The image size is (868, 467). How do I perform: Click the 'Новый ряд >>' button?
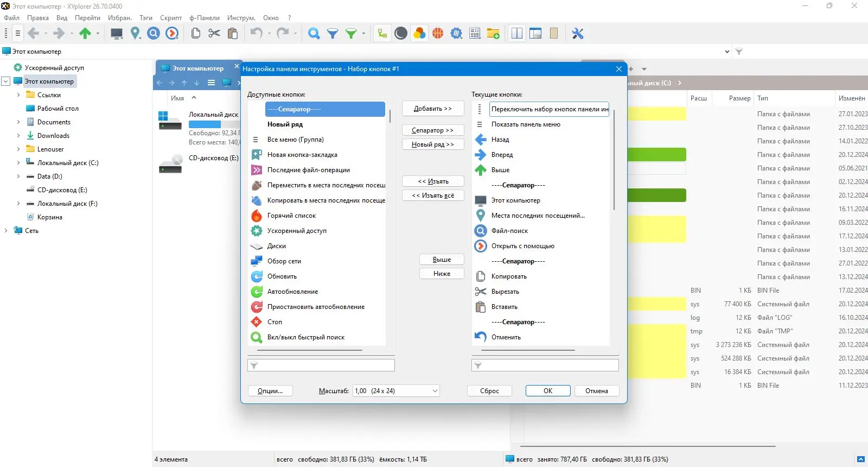pyautogui.click(x=433, y=144)
